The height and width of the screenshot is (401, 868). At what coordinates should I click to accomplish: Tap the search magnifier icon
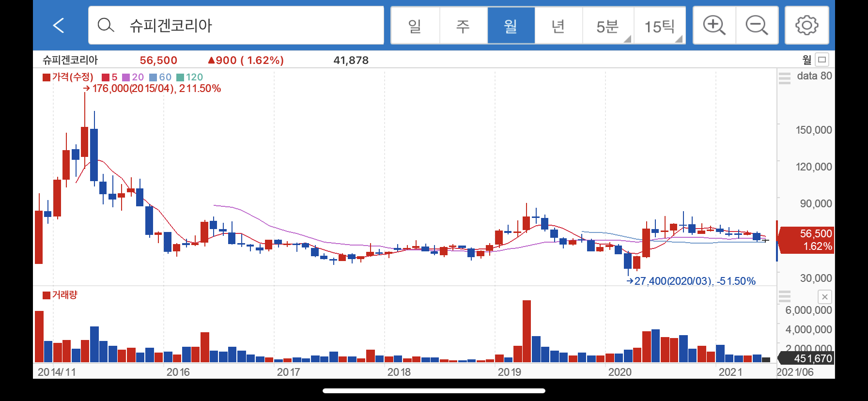coord(106,25)
